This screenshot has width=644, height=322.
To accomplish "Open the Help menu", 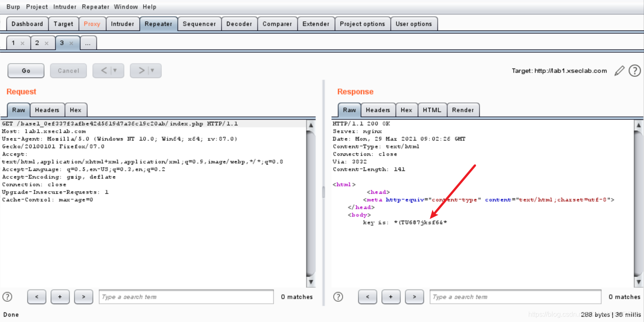I will [149, 7].
